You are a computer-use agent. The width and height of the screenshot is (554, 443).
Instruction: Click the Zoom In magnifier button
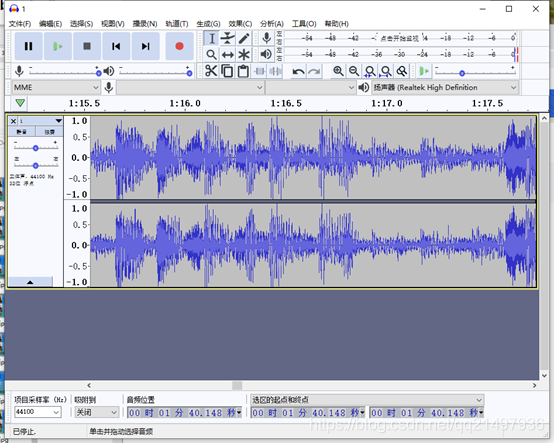[x=338, y=71]
